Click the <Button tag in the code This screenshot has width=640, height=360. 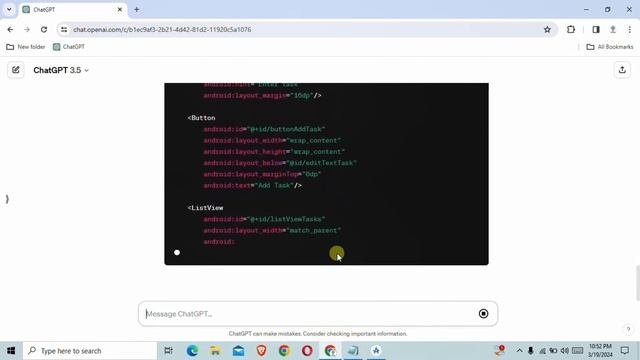click(201, 118)
